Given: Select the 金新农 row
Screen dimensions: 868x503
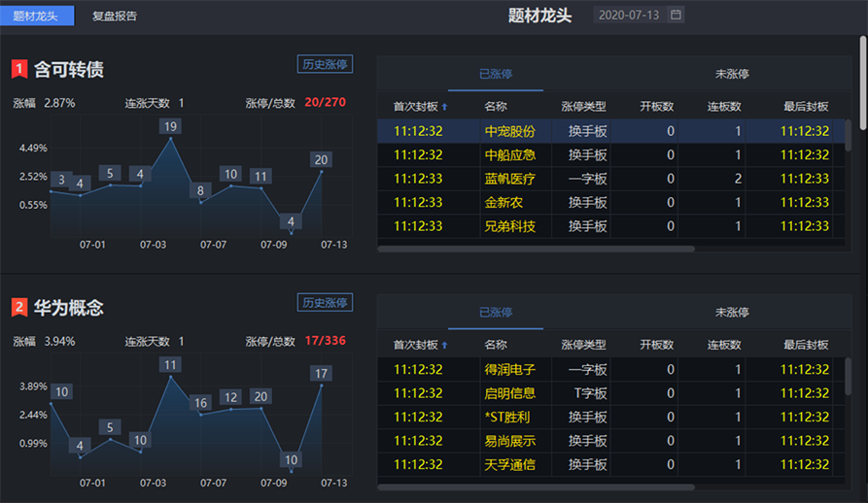Looking at the screenshot, I should coord(611,202).
